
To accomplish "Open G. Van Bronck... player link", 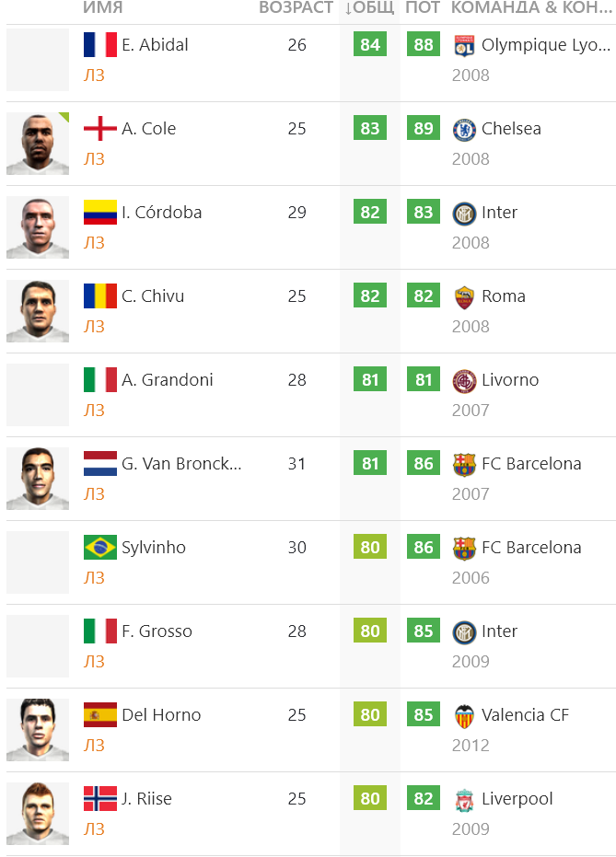I will pyautogui.click(x=181, y=464).
